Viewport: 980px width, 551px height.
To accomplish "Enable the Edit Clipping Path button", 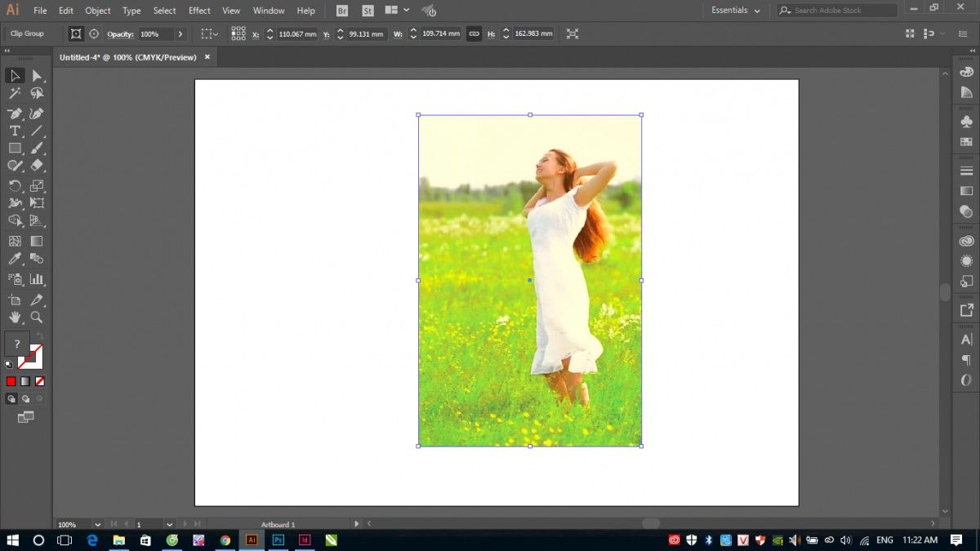I will pos(76,34).
